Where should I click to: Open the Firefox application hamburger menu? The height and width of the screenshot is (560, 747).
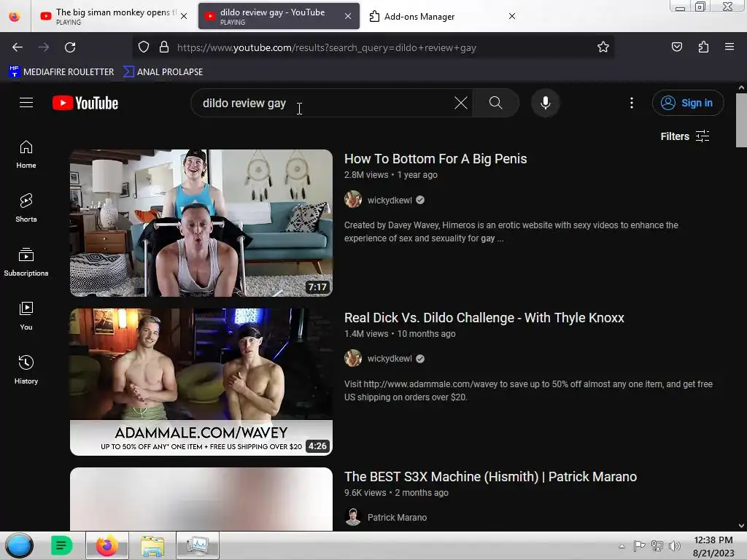[x=729, y=47]
